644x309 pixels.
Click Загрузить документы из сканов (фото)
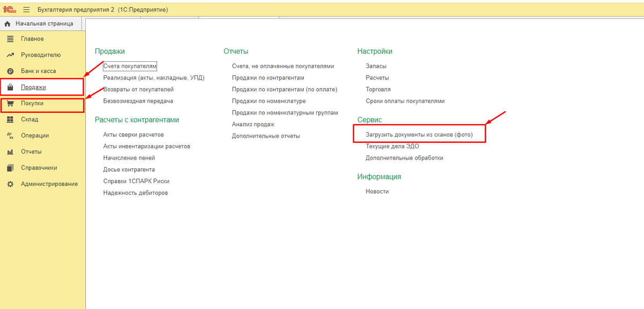click(x=419, y=134)
